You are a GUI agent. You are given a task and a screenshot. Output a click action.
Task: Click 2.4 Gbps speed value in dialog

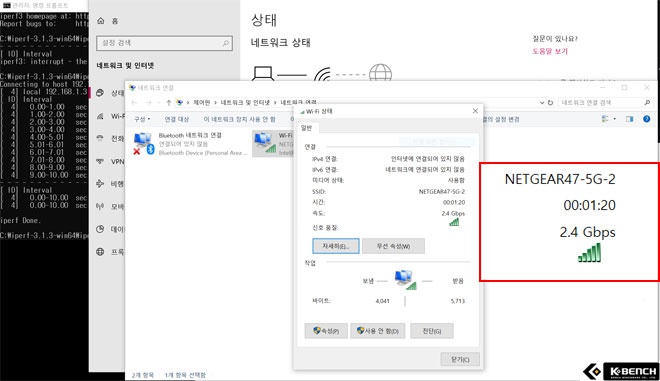[453, 213]
